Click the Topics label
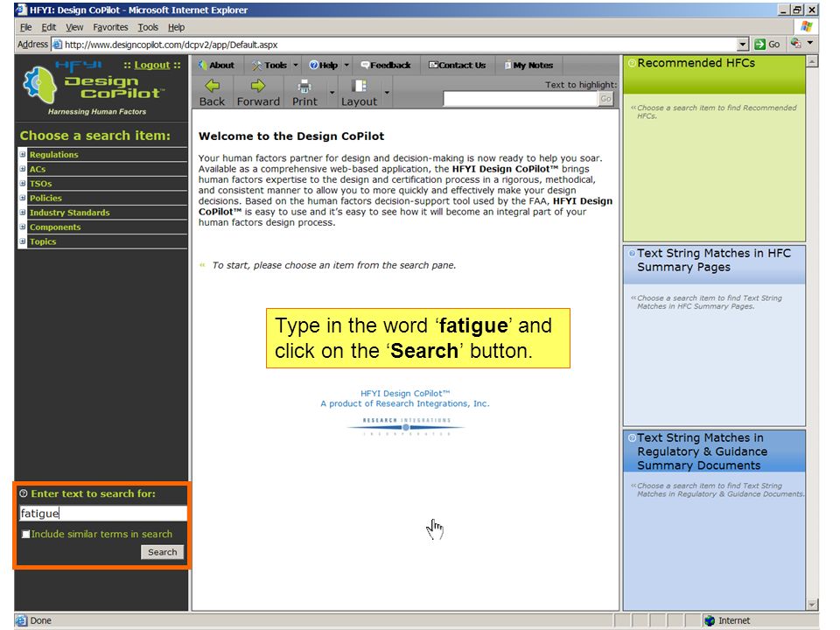Viewport: 840px width, 630px height. 43,241
